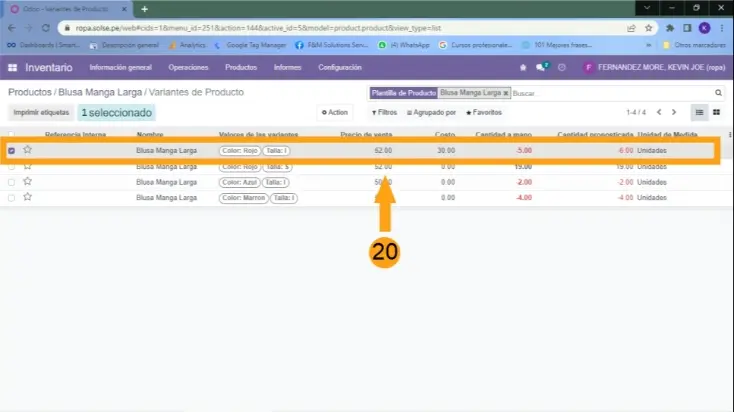
Task: Expand the Agrupado por dropdown
Action: click(x=431, y=113)
